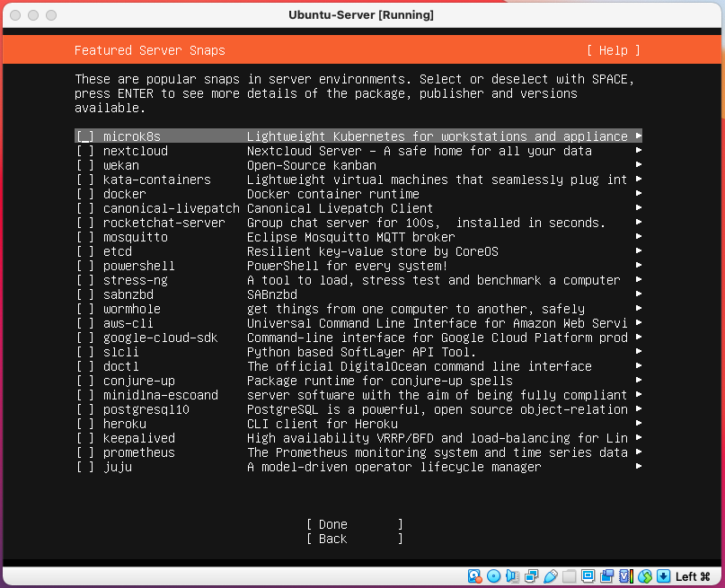Click the Featured Server Snaps heading

[150, 50]
